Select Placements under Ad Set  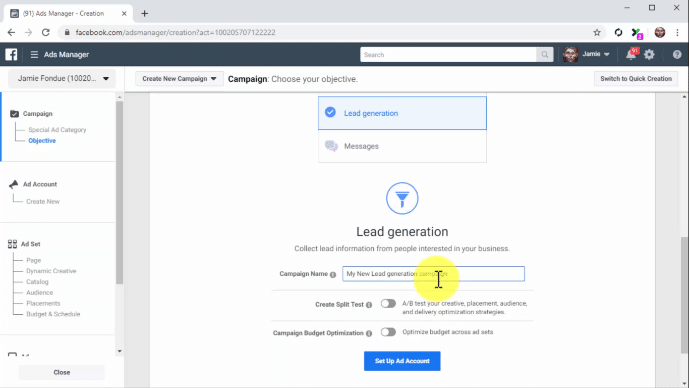[x=43, y=303]
